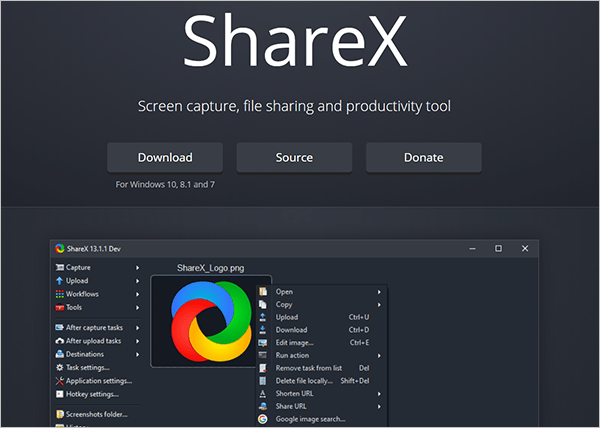Screen dimensions: 600x428
Task: Open the Source link button
Action: click(x=294, y=158)
